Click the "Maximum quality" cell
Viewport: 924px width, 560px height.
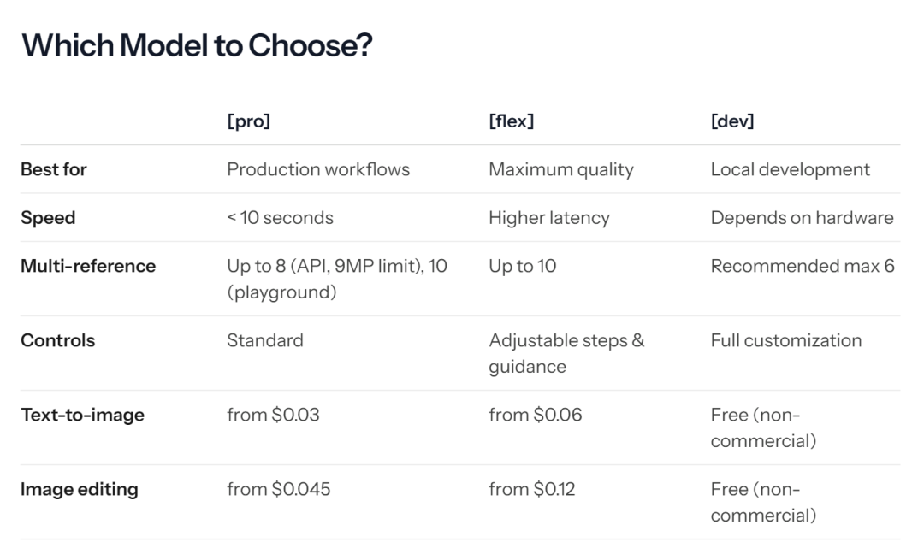[561, 169]
